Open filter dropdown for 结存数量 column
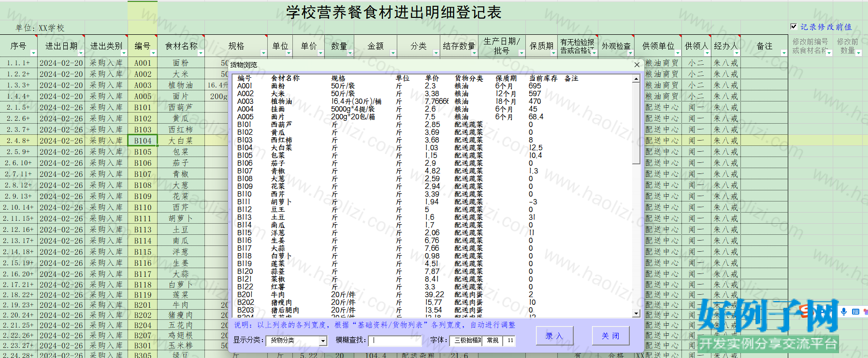Screen dimensions: 868x358 (475, 53)
